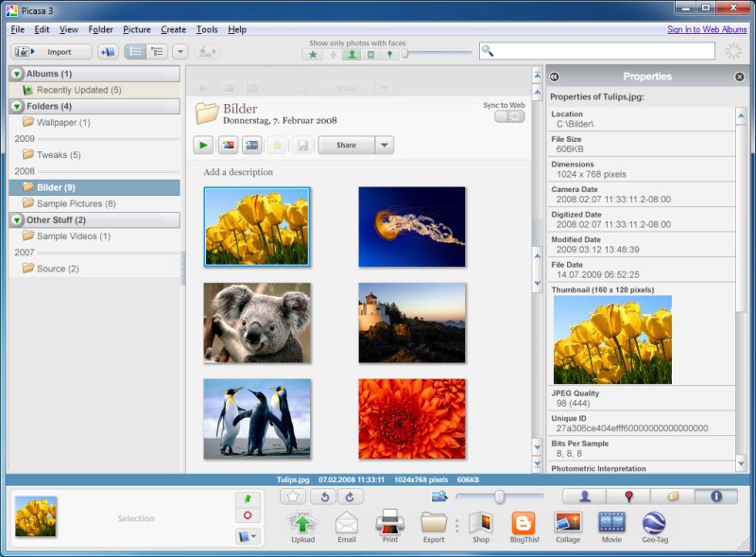Viewport: 756px width, 557px height.
Task: Click the create new album icon
Action: tap(108, 52)
